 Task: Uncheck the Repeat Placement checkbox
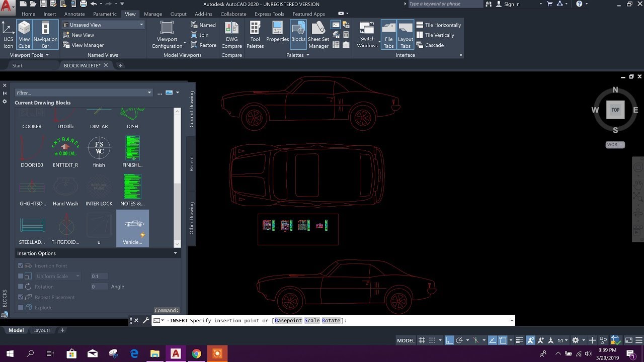coord(21,297)
